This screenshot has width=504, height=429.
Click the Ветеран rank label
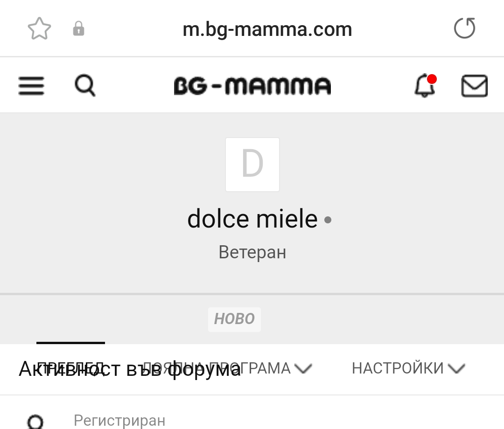[x=252, y=252]
